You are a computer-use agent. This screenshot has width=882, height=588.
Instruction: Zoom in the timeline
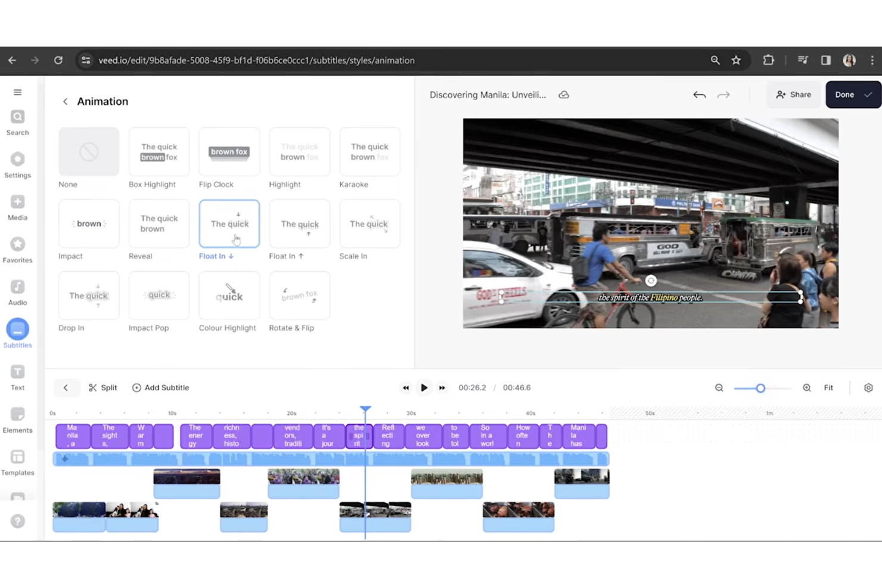pos(807,388)
